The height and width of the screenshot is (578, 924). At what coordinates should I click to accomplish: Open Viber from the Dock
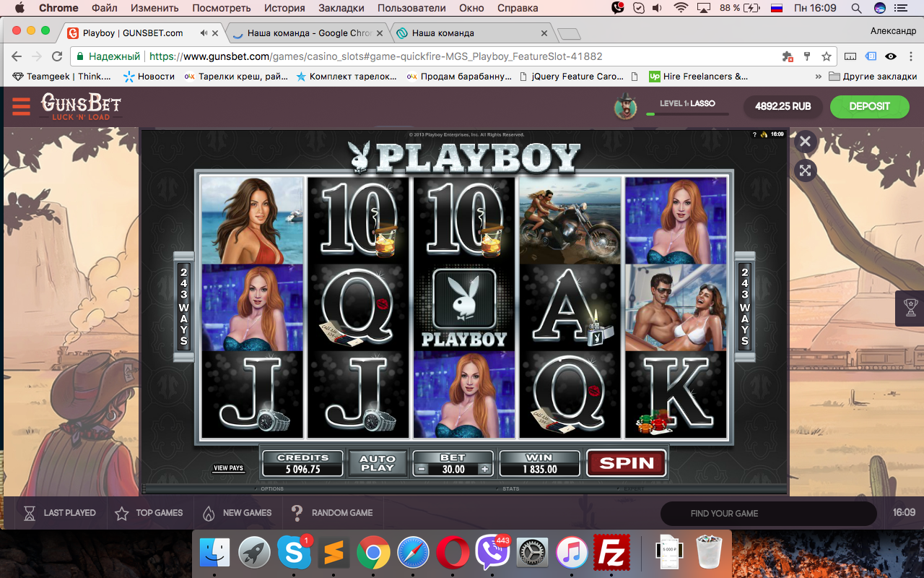tap(492, 553)
